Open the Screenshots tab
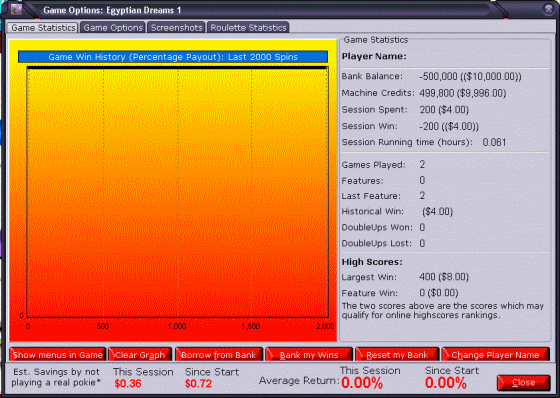The image size is (560, 398). (x=176, y=28)
